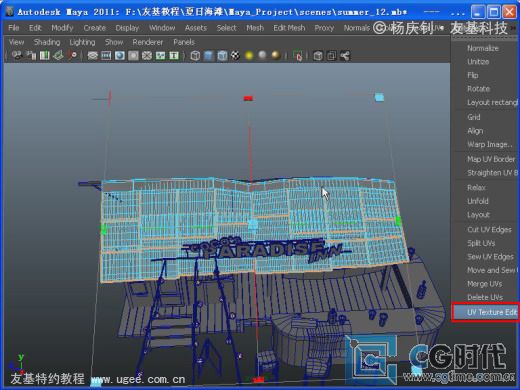
Task: Click the yellow use all lights sphere icon
Action: 249,55
